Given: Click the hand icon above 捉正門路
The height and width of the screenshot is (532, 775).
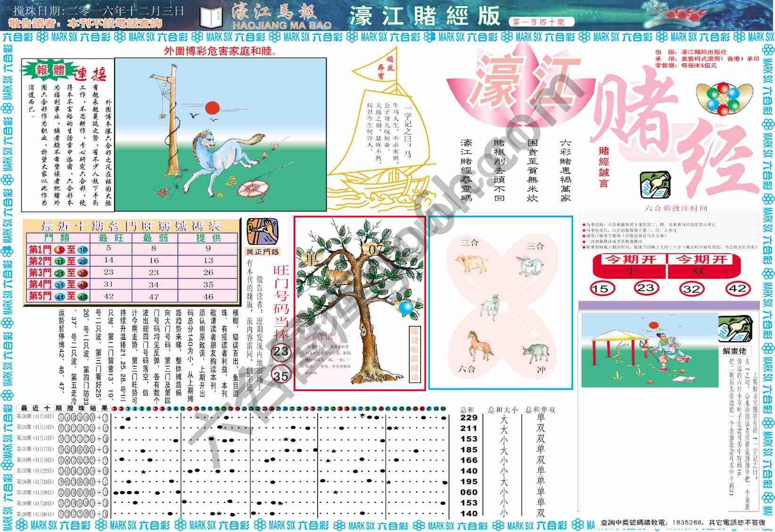Looking at the screenshot, I should pyautogui.click(x=262, y=231).
